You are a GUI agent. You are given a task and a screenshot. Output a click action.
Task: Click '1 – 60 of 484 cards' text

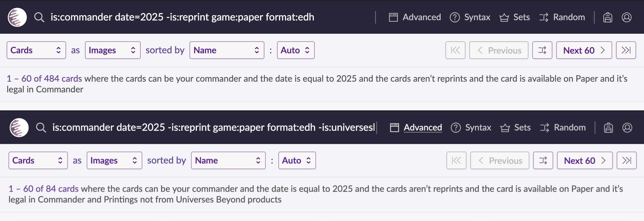tap(44, 79)
